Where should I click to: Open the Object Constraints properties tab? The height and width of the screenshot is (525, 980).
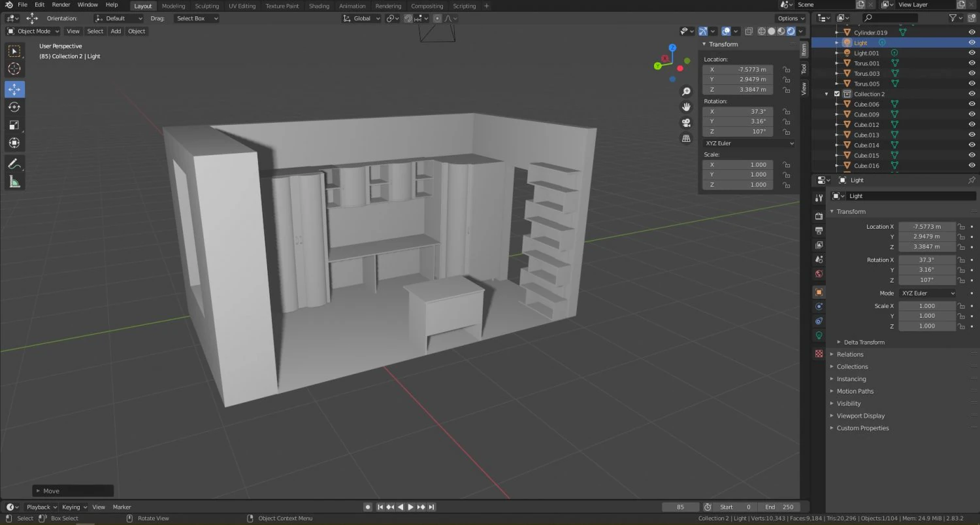click(x=819, y=320)
